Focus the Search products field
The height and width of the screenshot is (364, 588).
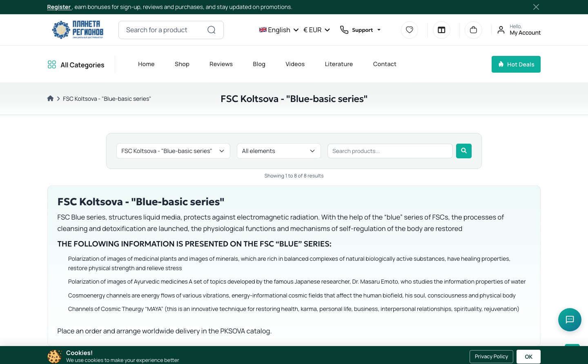pyautogui.click(x=390, y=151)
